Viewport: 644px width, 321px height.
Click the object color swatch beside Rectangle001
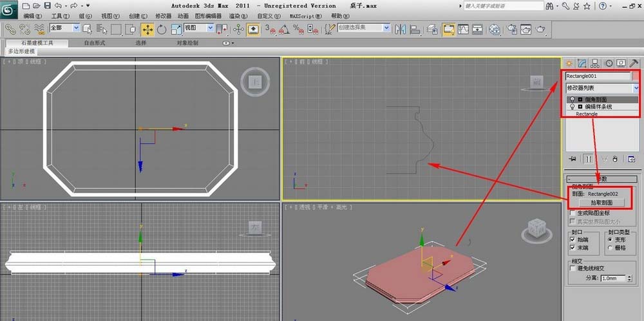click(636, 76)
